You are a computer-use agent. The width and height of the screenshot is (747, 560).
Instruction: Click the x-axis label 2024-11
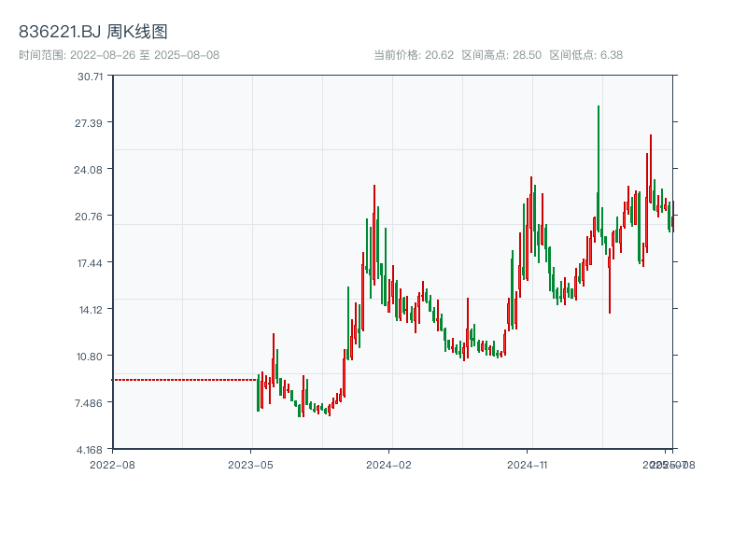528,465
